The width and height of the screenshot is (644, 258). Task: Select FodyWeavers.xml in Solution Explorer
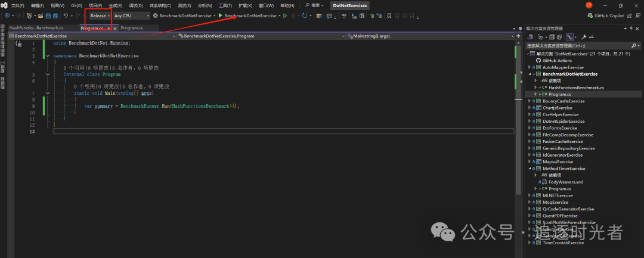pos(565,182)
